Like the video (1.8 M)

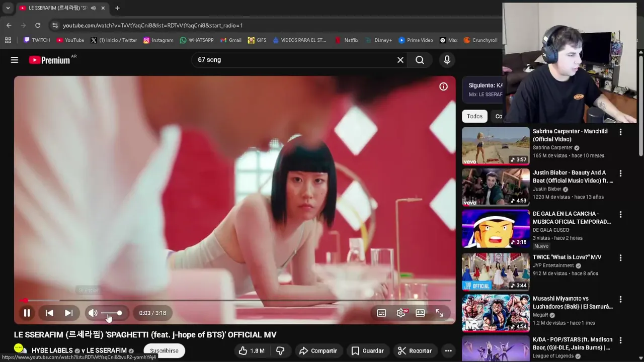point(252,351)
